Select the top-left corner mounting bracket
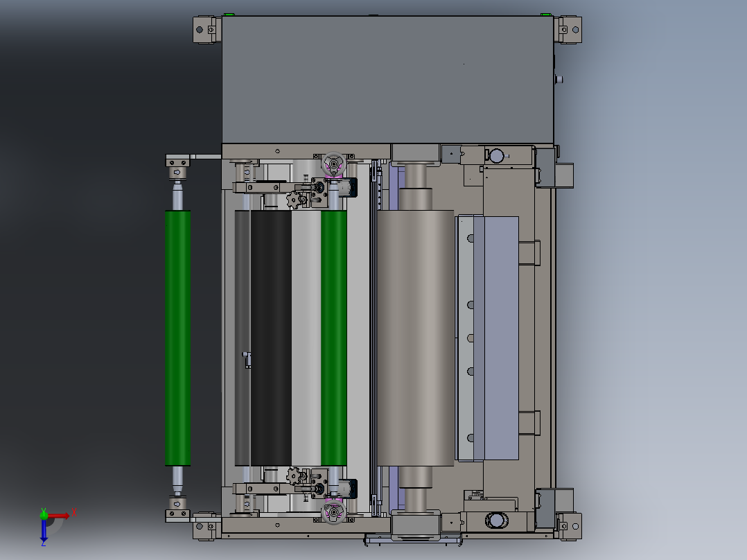747x560 pixels. [206, 30]
